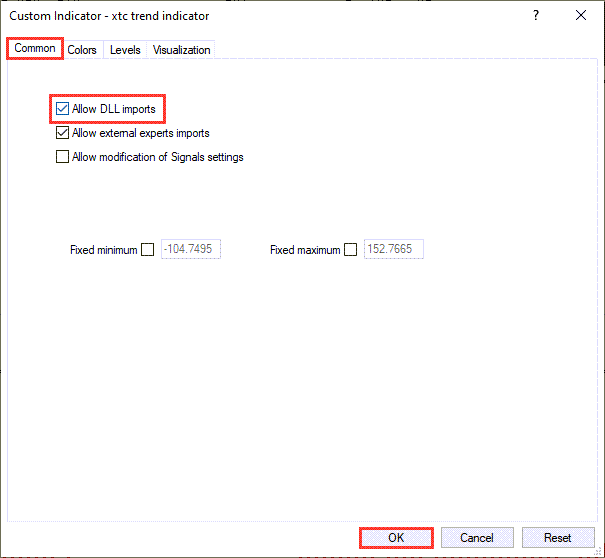
Task: Open the Levels tab
Action: 125,50
